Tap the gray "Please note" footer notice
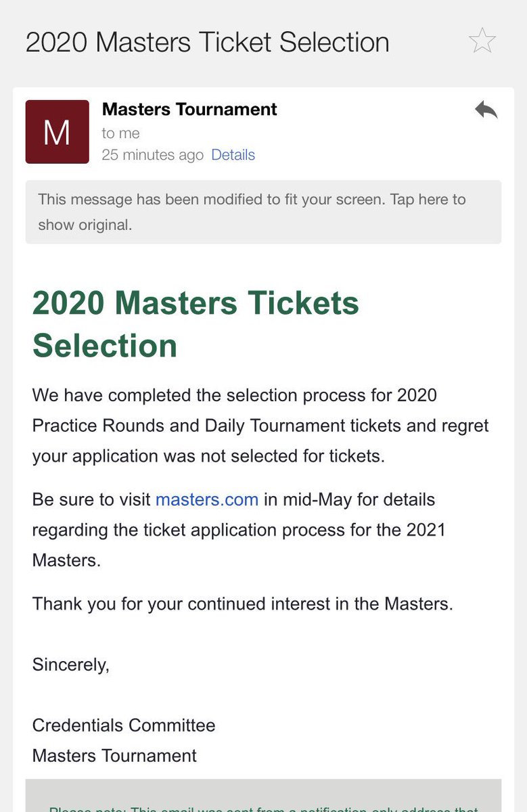This screenshot has width=527, height=812. tap(263, 795)
